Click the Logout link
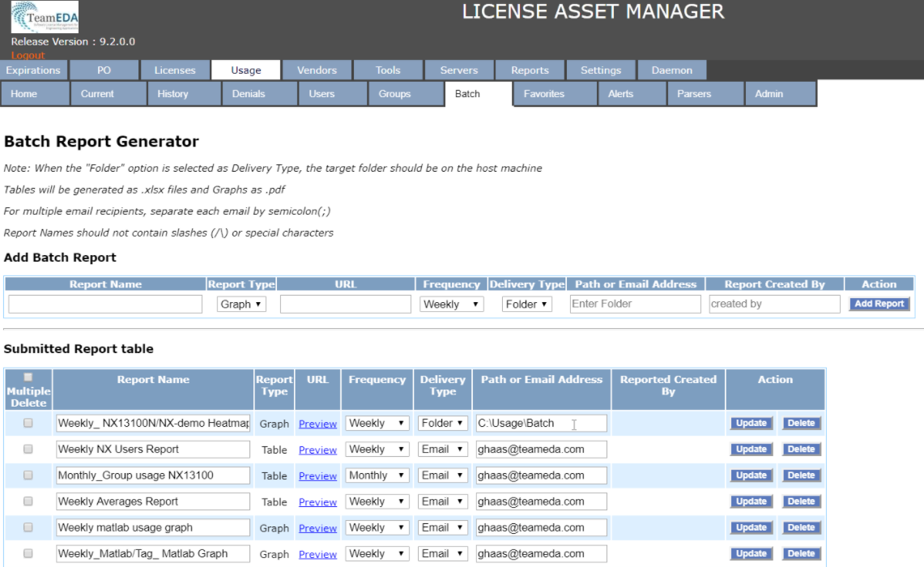924x567 pixels. point(28,55)
